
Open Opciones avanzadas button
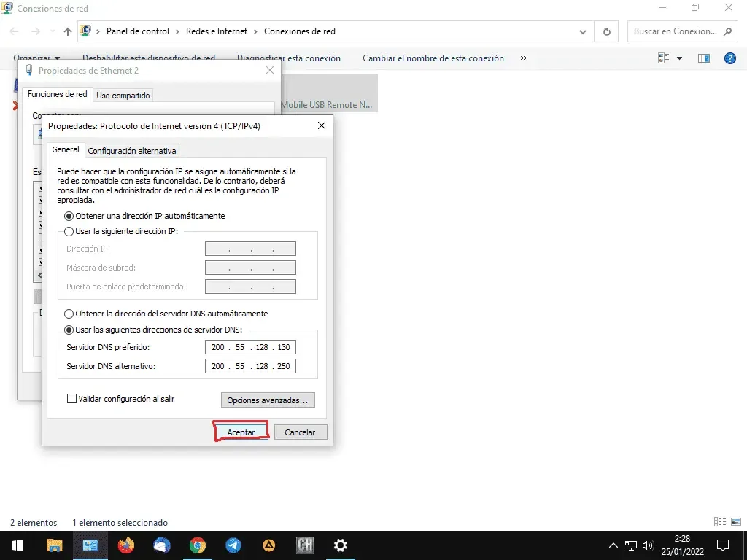coord(268,400)
